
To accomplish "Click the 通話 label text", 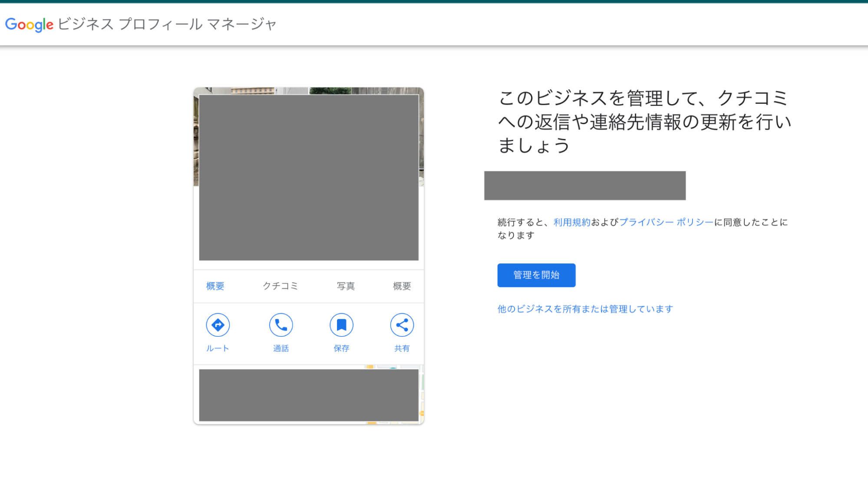I will pos(281,348).
